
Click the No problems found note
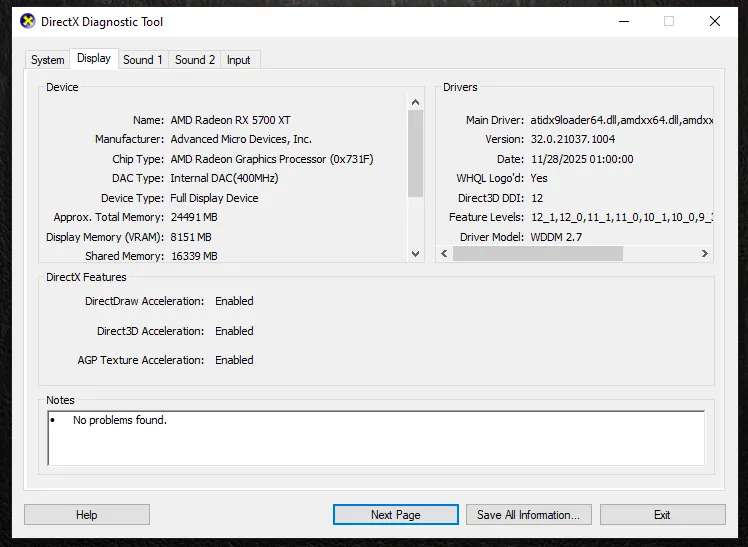point(120,420)
